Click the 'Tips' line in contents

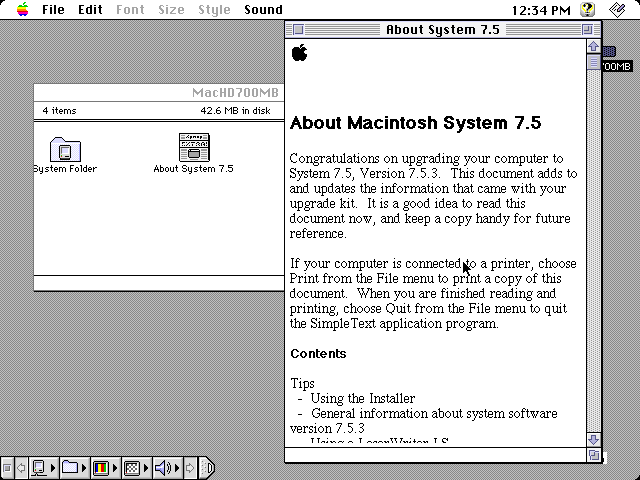click(x=302, y=384)
